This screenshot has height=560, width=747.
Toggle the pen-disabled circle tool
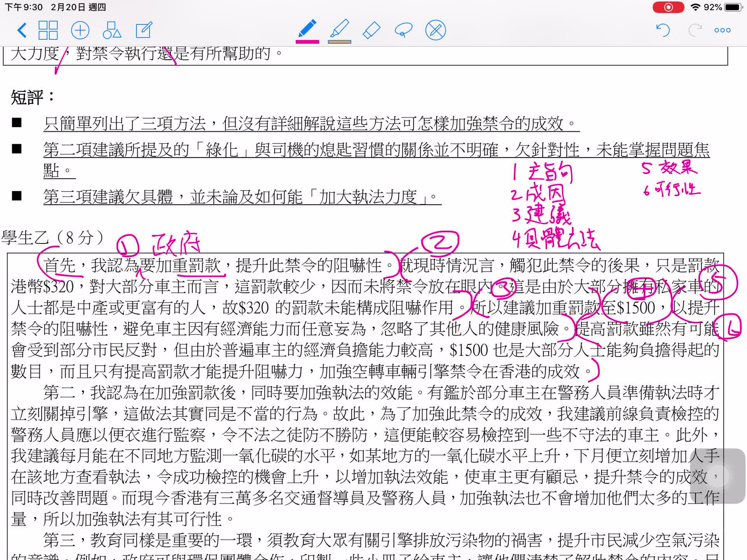point(435,30)
